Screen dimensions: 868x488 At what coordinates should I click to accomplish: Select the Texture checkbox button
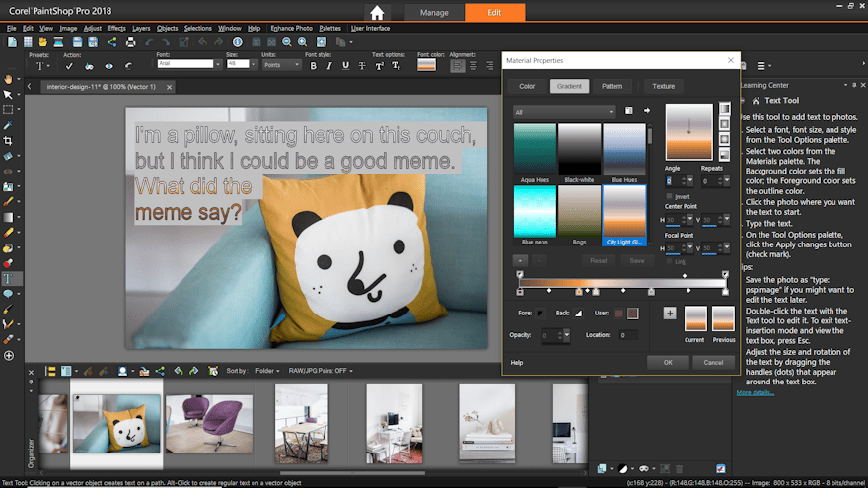[x=664, y=86]
